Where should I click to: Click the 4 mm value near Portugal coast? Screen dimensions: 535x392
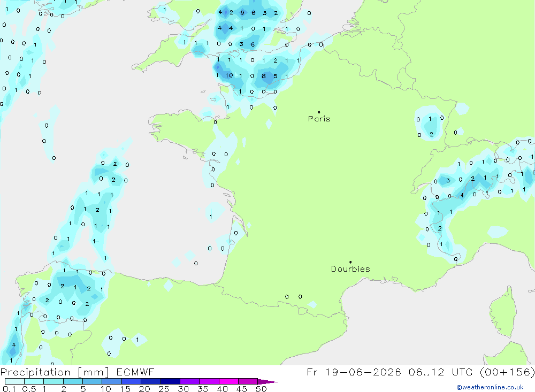(14, 344)
